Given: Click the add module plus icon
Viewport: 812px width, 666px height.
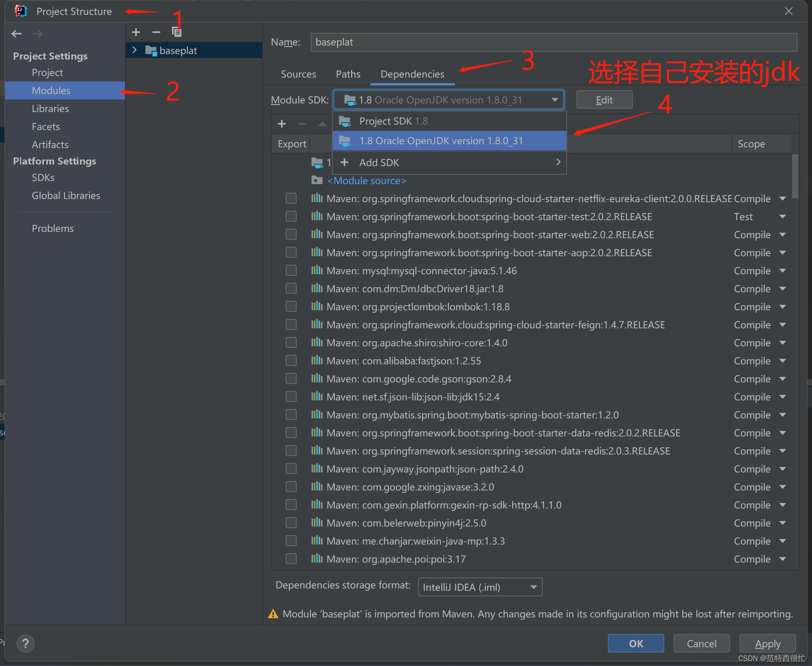Looking at the screenshot, I should point(136,32).
